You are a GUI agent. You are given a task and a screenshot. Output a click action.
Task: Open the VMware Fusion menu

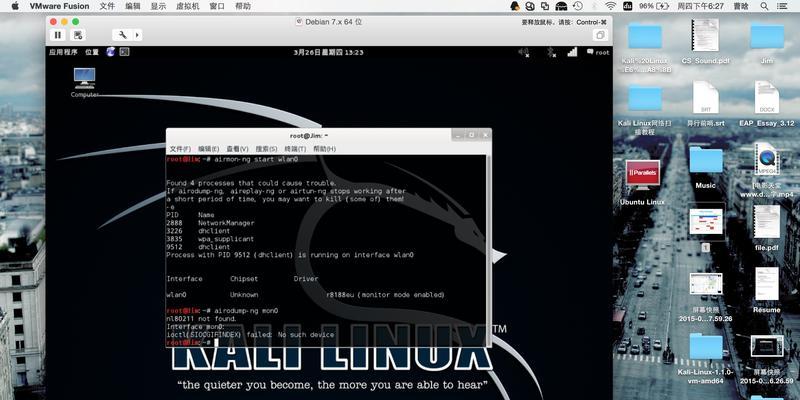[x=59, y=6]
